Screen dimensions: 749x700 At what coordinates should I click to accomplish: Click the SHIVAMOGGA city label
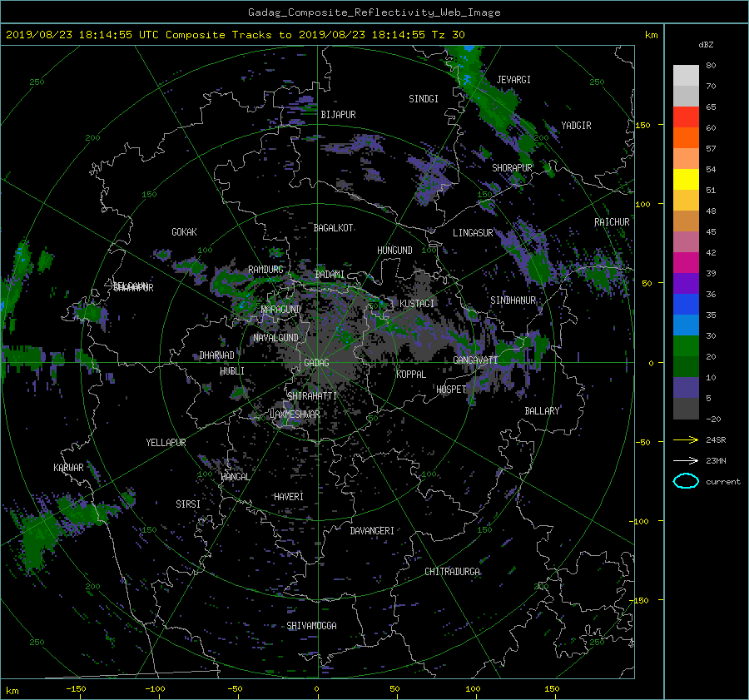tap(311, 625)
